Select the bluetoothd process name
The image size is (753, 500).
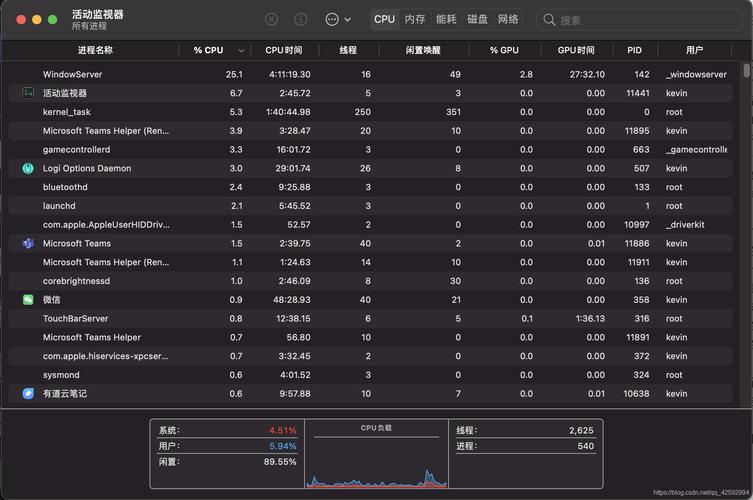(65, 187)
